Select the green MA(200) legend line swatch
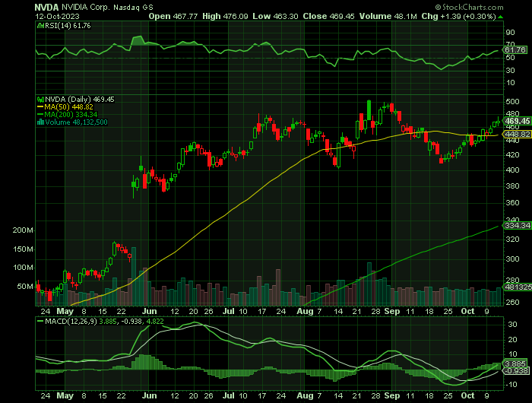Screen dimensions: 532x403 (x=40, y=114)
